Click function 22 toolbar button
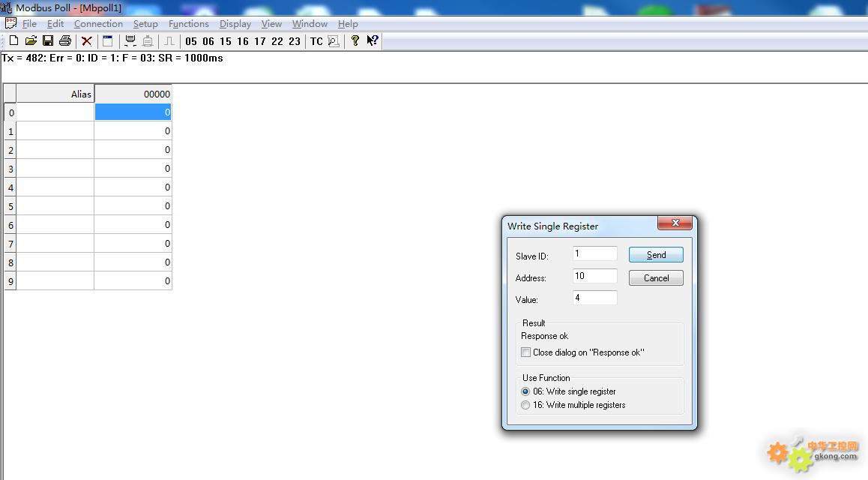The height and width of the screenshot is (480, 868). click(277, 41)
